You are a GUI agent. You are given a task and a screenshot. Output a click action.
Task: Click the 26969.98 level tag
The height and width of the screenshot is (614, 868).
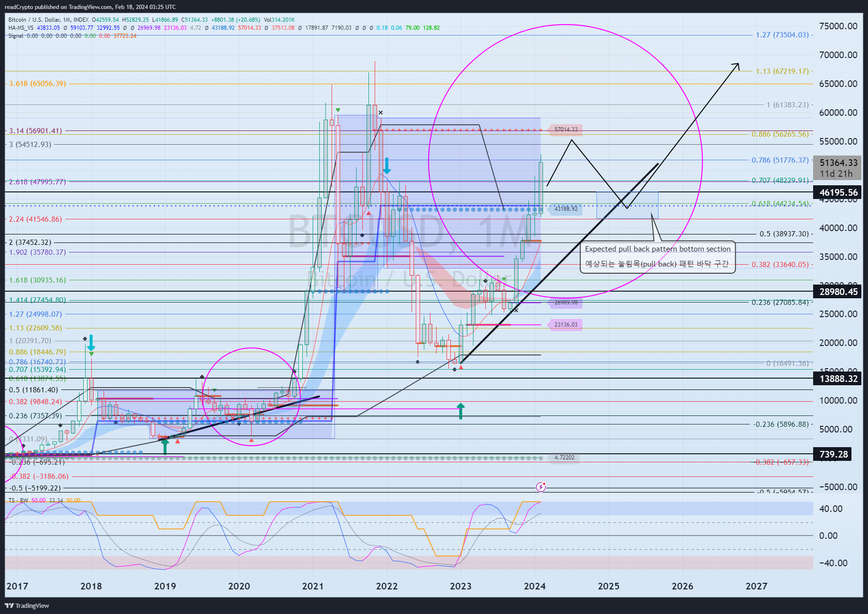point(565,303)
